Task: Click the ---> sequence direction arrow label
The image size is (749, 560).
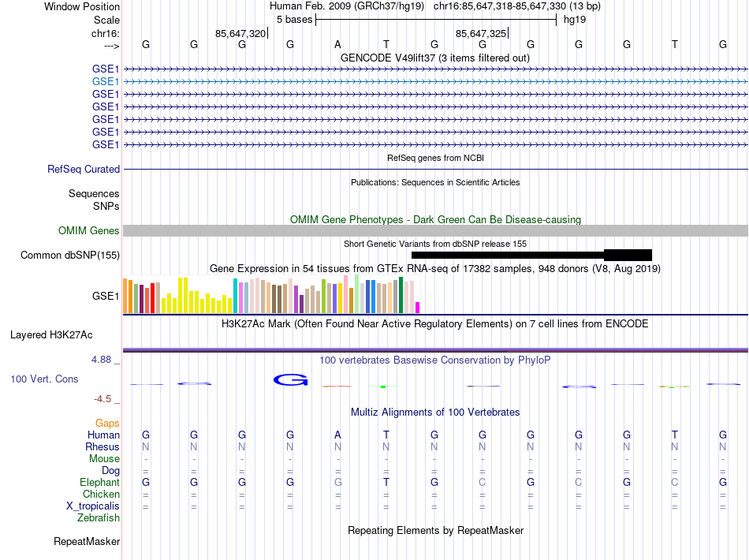Action: coord(111,46)
